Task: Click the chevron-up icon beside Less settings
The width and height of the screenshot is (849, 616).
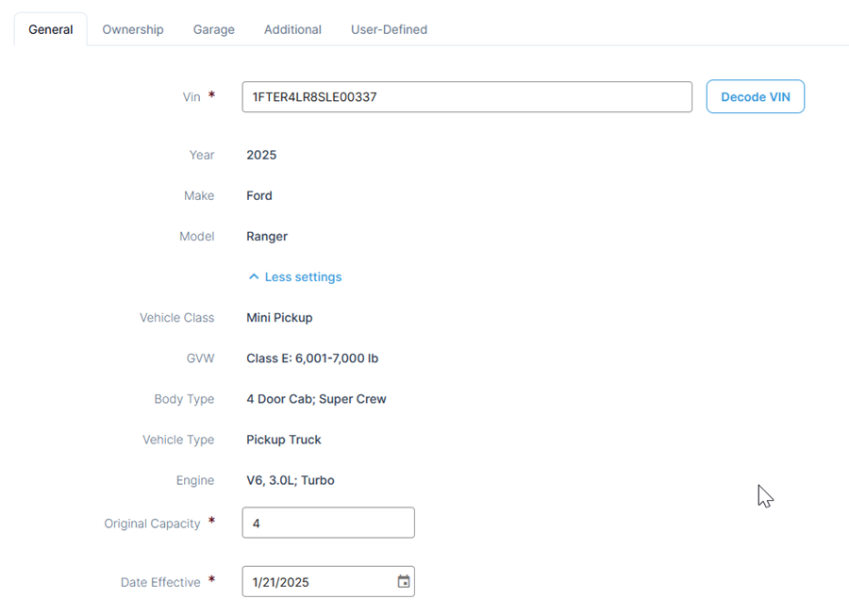Action: (x=254, y=276)
